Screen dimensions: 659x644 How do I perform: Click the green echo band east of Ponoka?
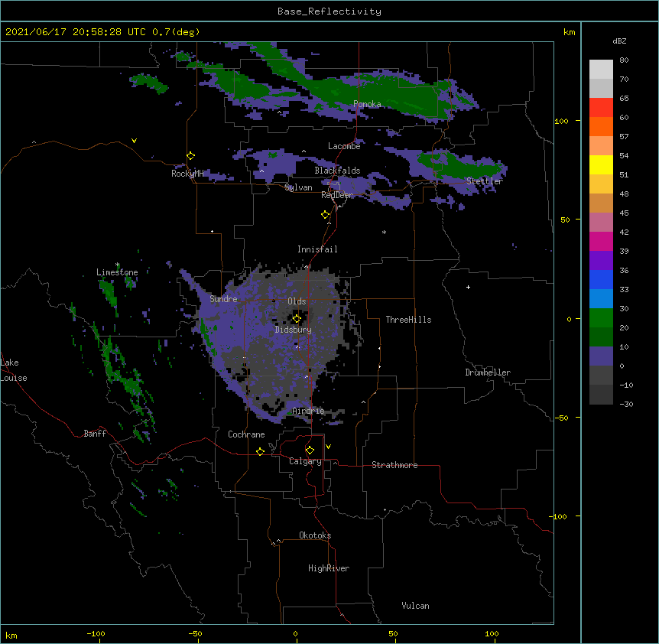pyautogui.click(x=410, y=99)
